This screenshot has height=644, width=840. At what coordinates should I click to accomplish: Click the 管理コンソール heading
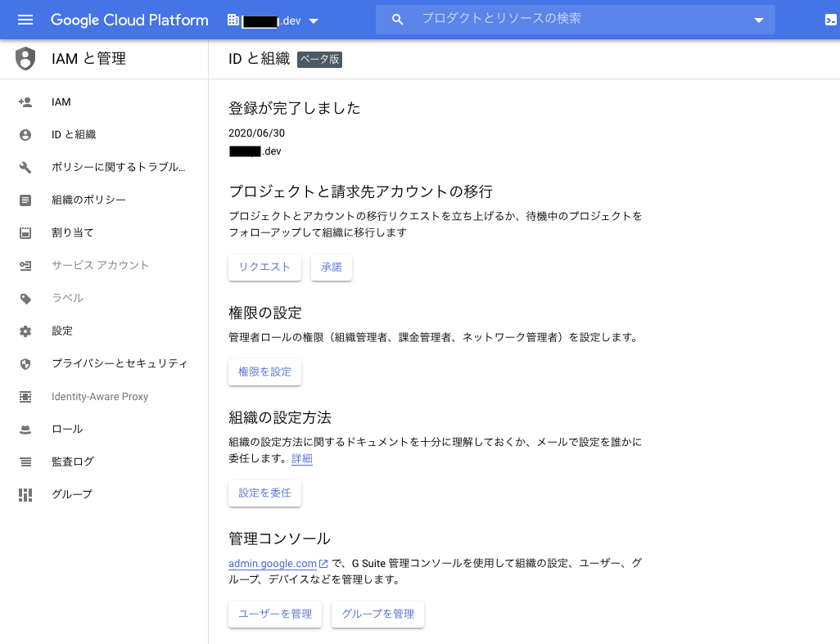[x=279, y=538]
